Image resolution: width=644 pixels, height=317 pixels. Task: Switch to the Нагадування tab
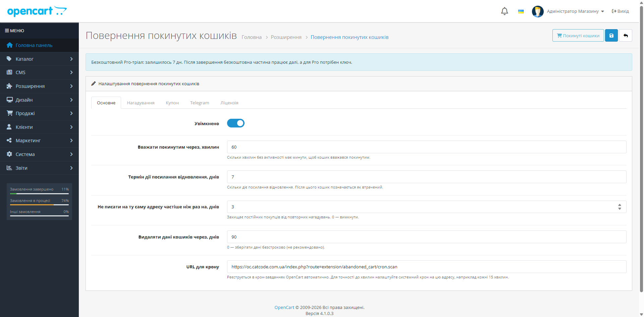click(141, 103)
